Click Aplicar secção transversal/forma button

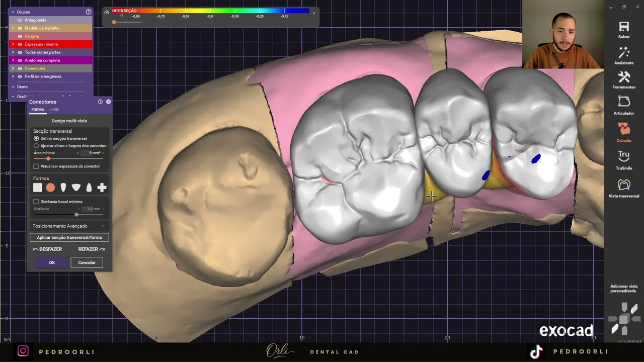coord(69,237)
